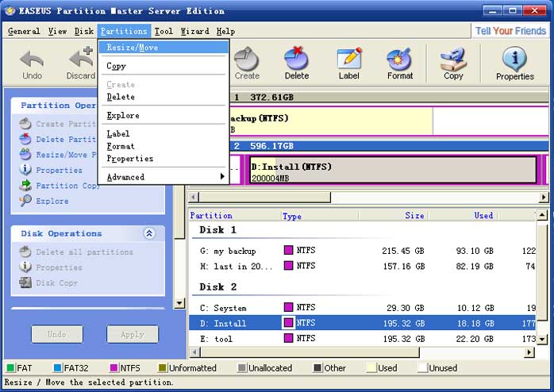554x392 pixels.
Task: Sort by the Type column header
Action: pyautogui.click(x=319, y=215)
